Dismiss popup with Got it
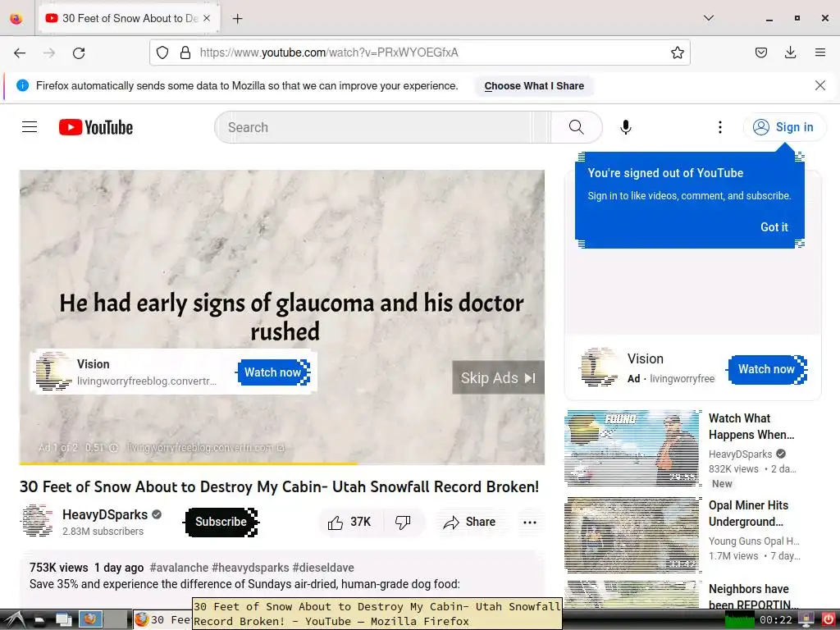 coord(774,227)
